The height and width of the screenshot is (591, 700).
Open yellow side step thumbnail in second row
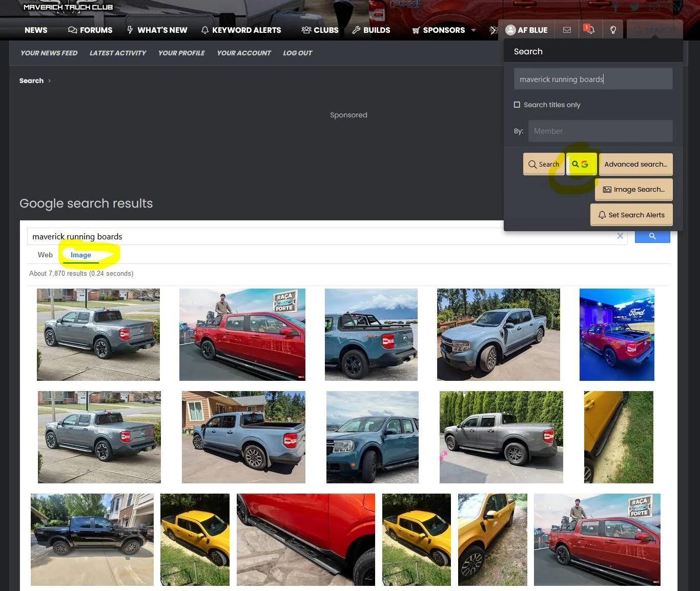click(x=619, y=437)
